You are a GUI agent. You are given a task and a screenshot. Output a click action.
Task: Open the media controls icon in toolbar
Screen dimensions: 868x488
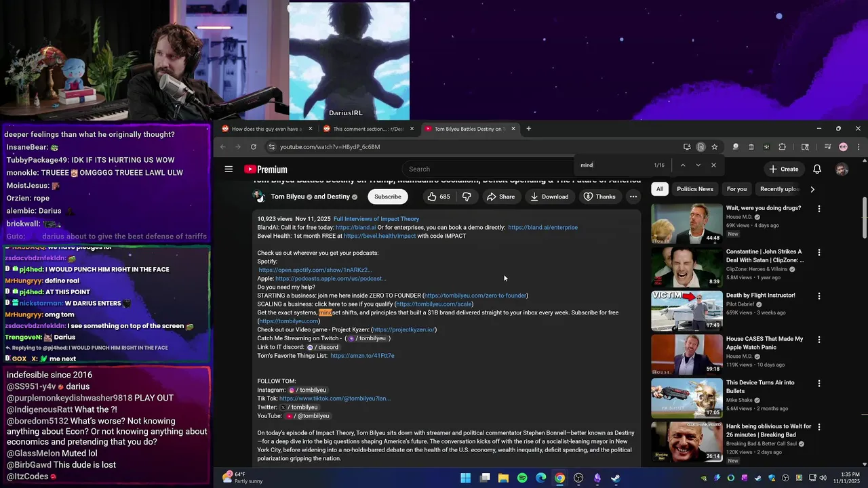827,147
